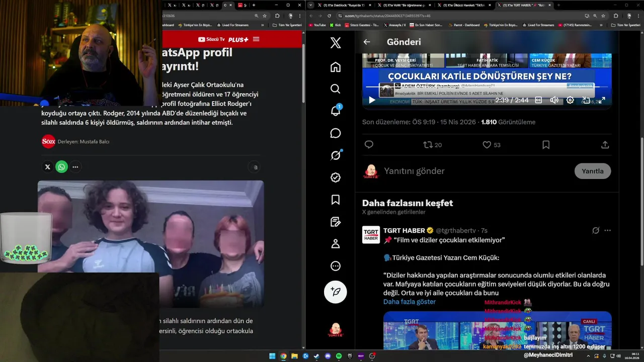Switch to X'te Ülkücü Hareket tab

[463, 5]
